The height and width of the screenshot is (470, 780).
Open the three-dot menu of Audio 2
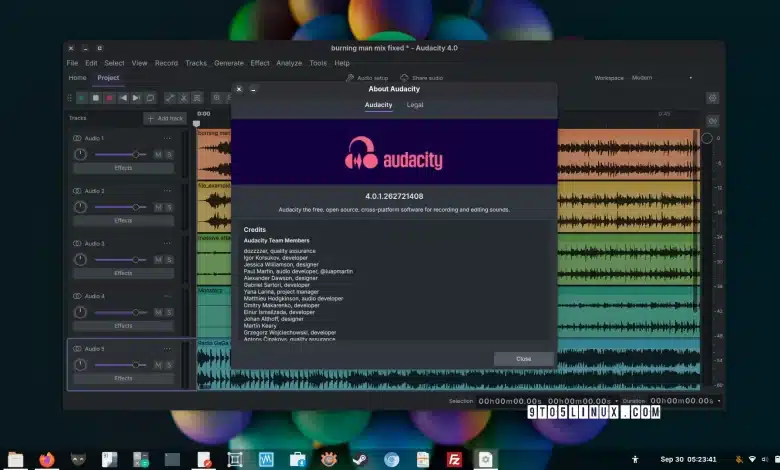coord(167,191)
